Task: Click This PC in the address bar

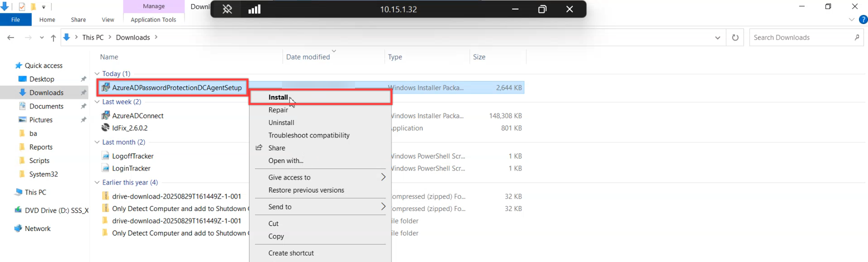Action: coord(93,37)
